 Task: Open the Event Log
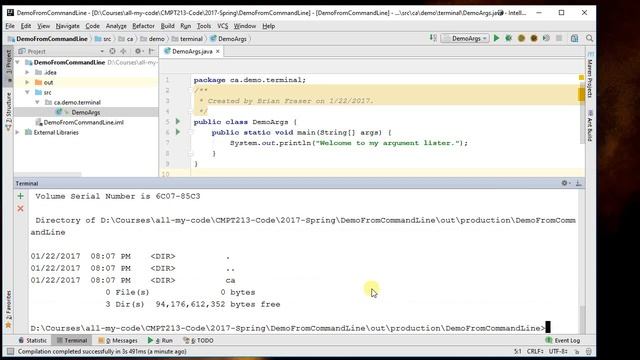(562, 340)
